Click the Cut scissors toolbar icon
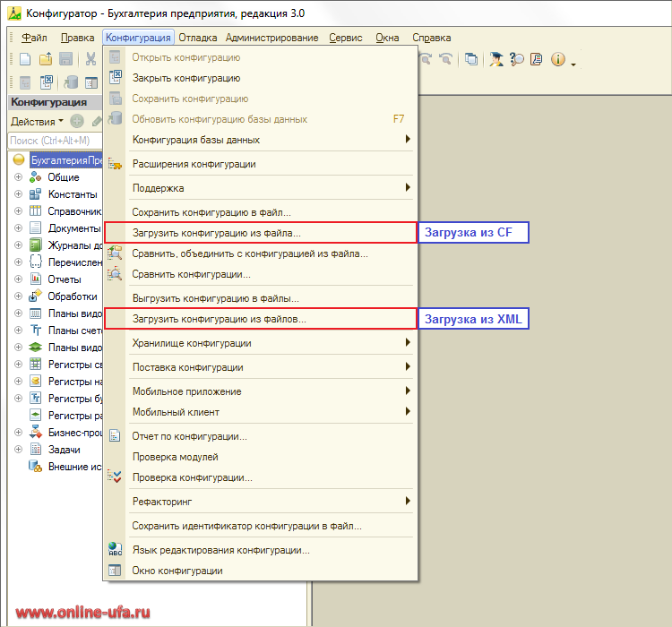The height and width of the screenshot is (627, 672). point(91,60)
